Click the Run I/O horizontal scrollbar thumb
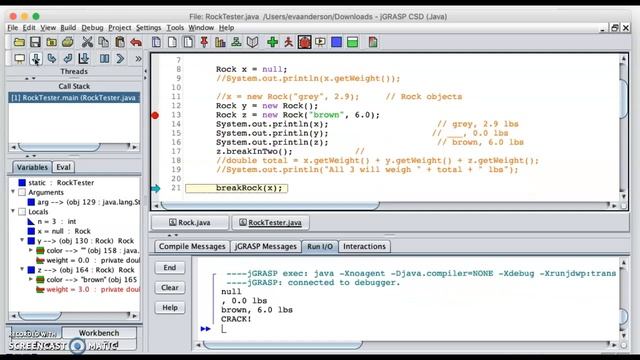 tap(283, 345)
